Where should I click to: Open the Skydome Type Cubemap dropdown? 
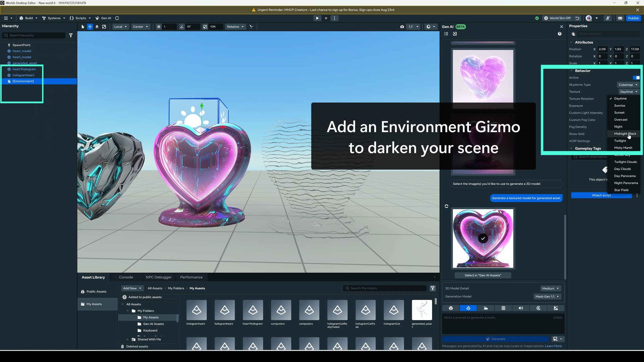628,85
